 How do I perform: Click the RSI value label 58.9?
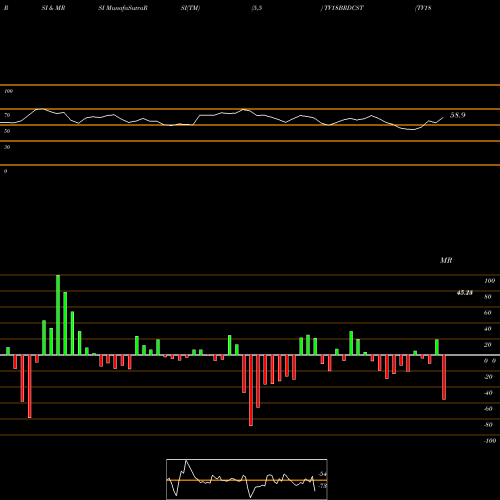(458, 115)
